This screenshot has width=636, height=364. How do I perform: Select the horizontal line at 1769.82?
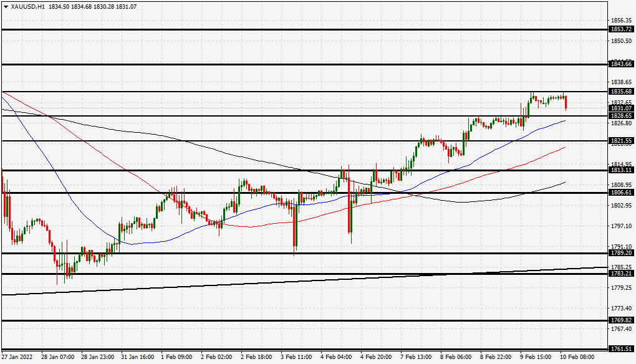click(304, 320)
